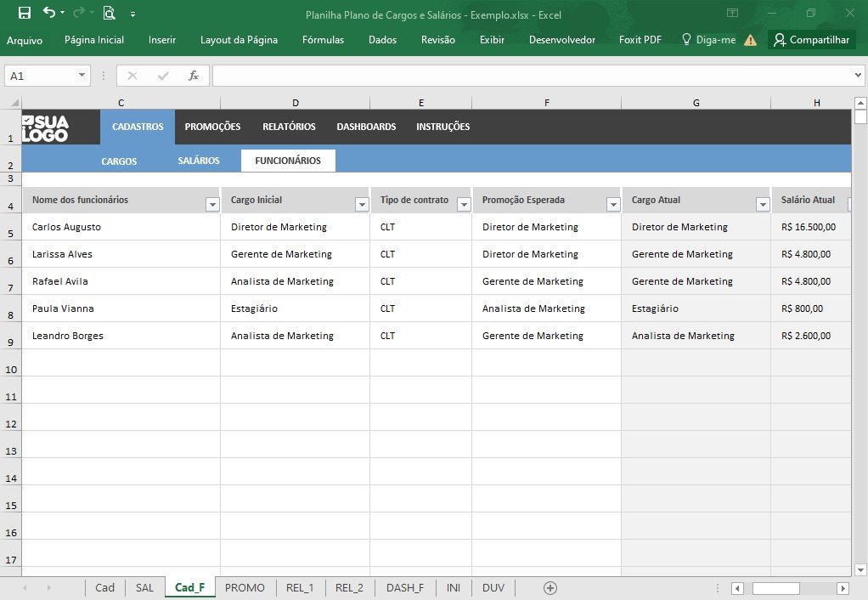
Task: Open the Fórmulas ribbon tab
Action: coord(323,40)
